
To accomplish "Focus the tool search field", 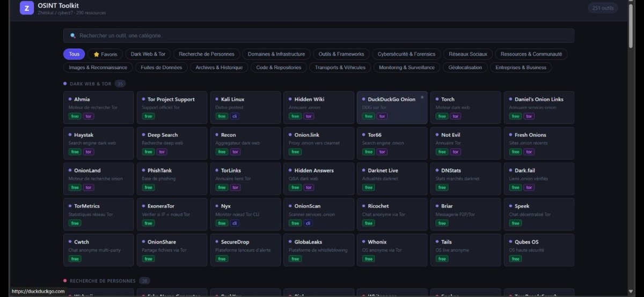I will [x=319, y=35].
